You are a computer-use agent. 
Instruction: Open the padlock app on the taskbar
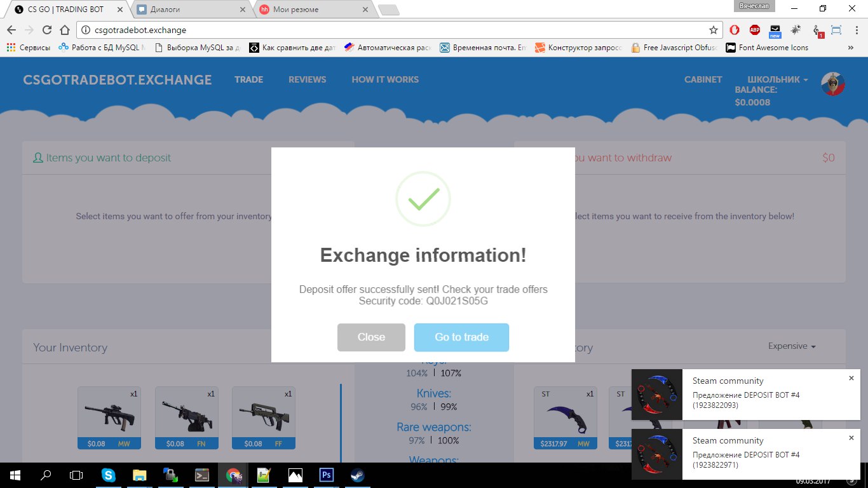(x=171, y=475)
